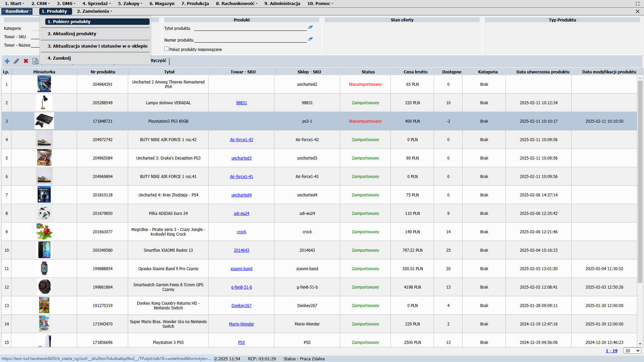The height and width of the screenshot is (362, 644).
Task: Clear the Tytuł produktu field with eraser icon
Action: (x=310, y=27)
